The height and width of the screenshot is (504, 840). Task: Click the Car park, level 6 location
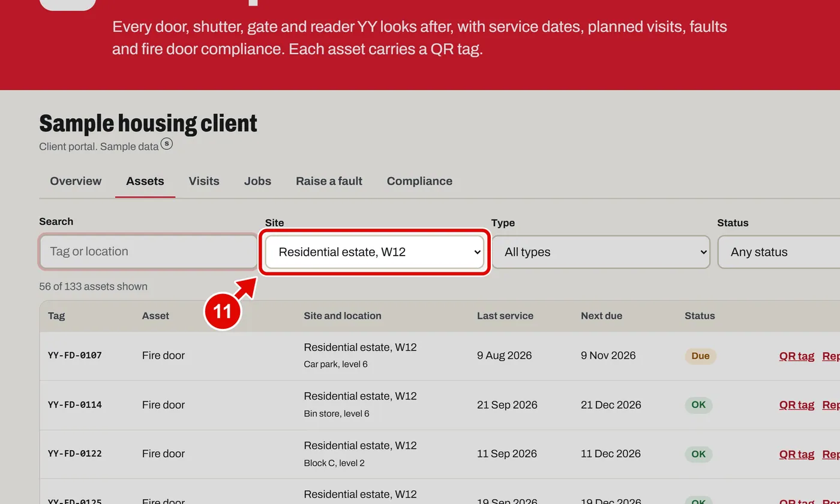click(x=336, y=364)
